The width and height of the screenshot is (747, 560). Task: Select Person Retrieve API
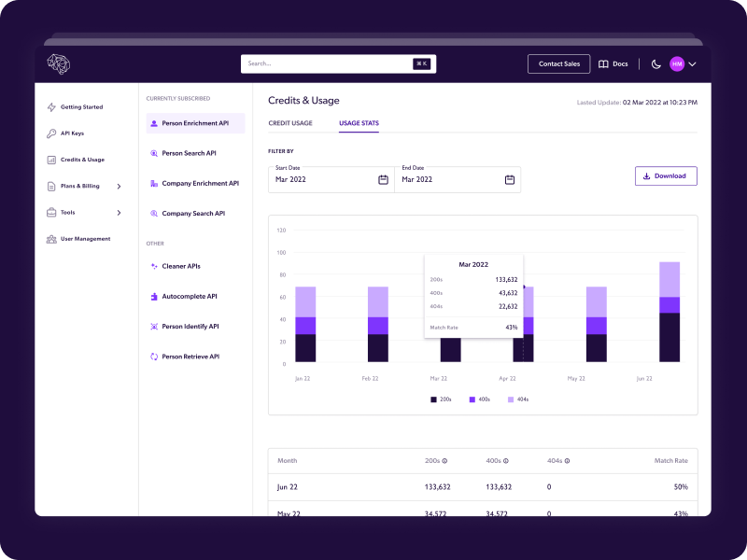click(x=190, y=357)
